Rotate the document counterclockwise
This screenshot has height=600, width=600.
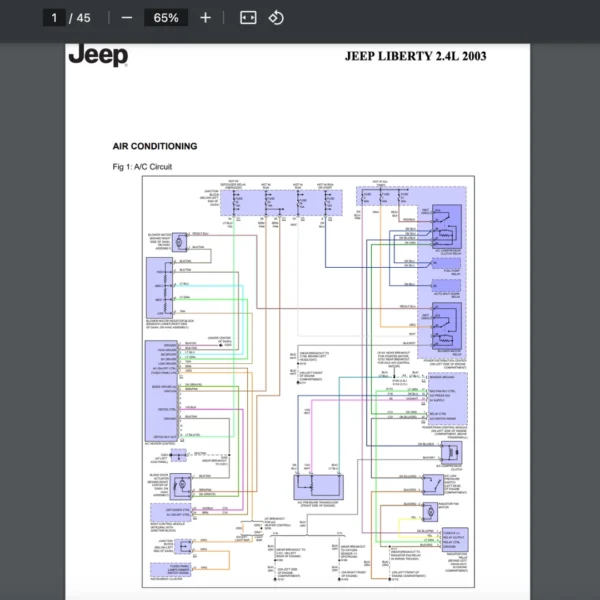pyautogui.click(x=277, y=18)
